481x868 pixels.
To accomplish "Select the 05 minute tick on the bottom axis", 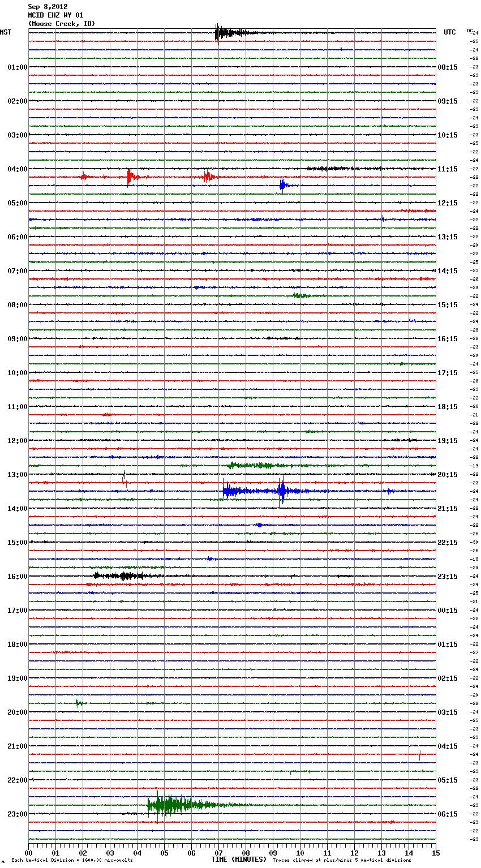I will [164, 853].
